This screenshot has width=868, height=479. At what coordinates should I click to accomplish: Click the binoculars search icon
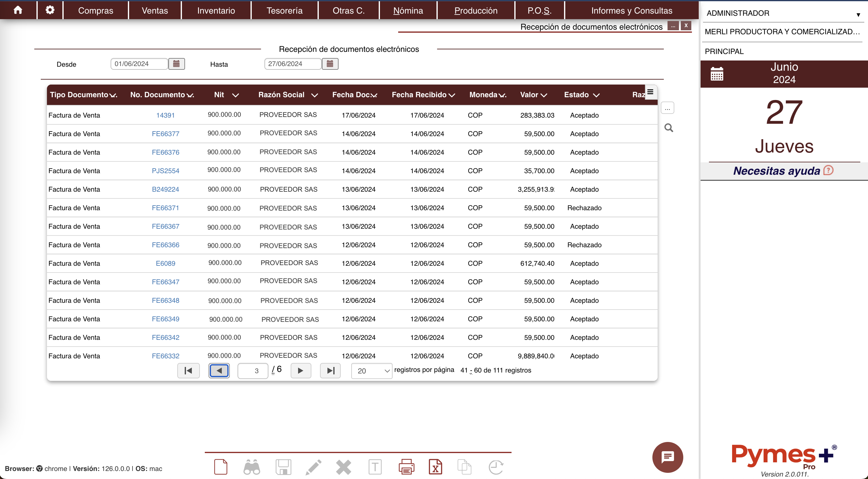[x=251, y=467]
